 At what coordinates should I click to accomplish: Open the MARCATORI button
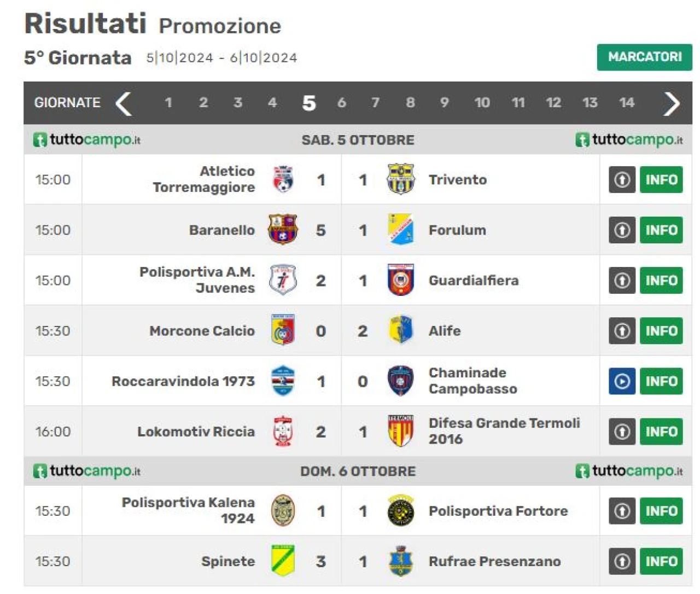644,57
